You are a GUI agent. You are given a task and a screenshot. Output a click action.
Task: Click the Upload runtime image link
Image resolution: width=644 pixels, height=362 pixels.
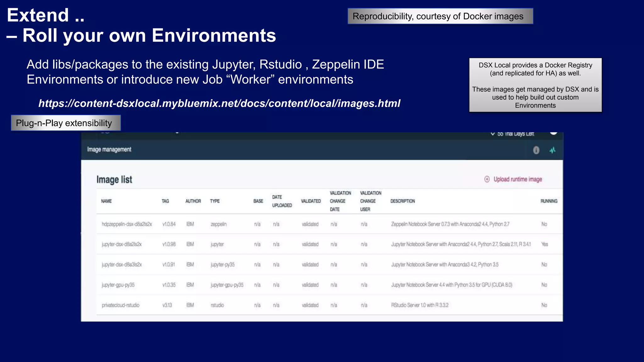pos(518,179)
